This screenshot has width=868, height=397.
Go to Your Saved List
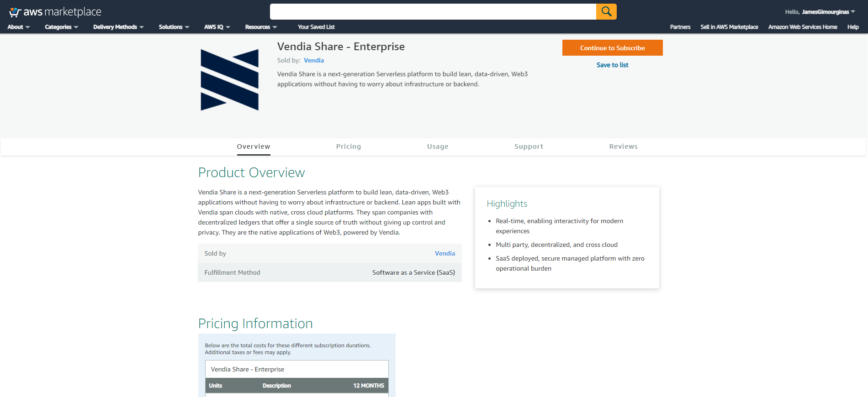point(316,27)
